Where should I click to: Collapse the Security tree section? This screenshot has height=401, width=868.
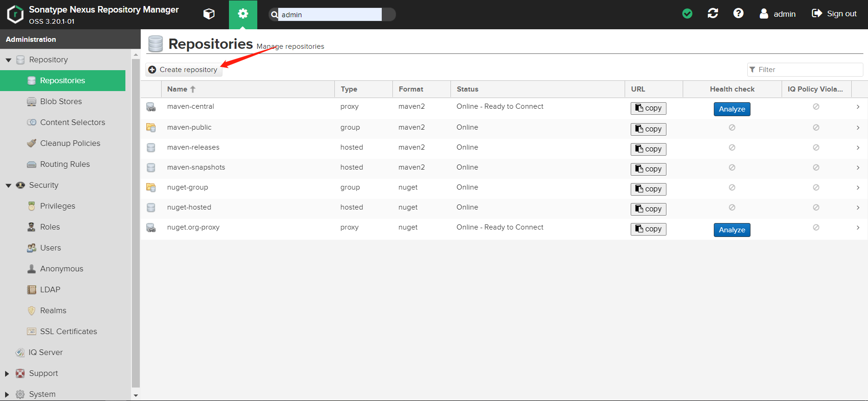8,185
